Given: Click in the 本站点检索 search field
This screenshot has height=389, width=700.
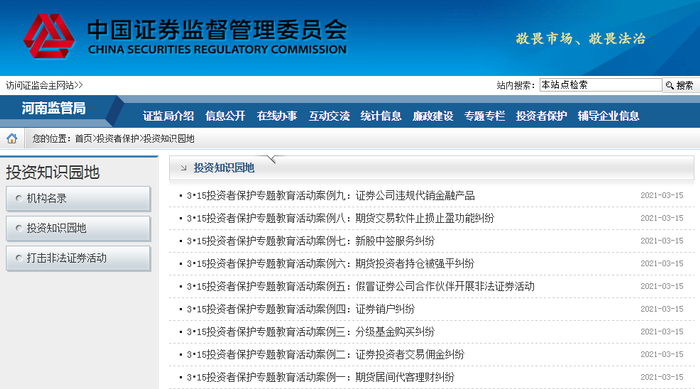Looking at the screenshot, I should (x=600, y=85).
